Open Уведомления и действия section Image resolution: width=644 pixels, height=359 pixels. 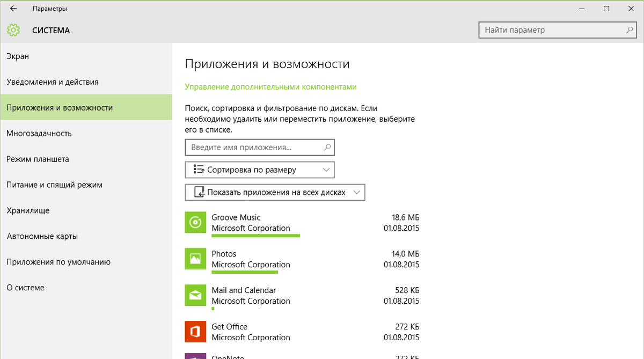coord(86,82)
